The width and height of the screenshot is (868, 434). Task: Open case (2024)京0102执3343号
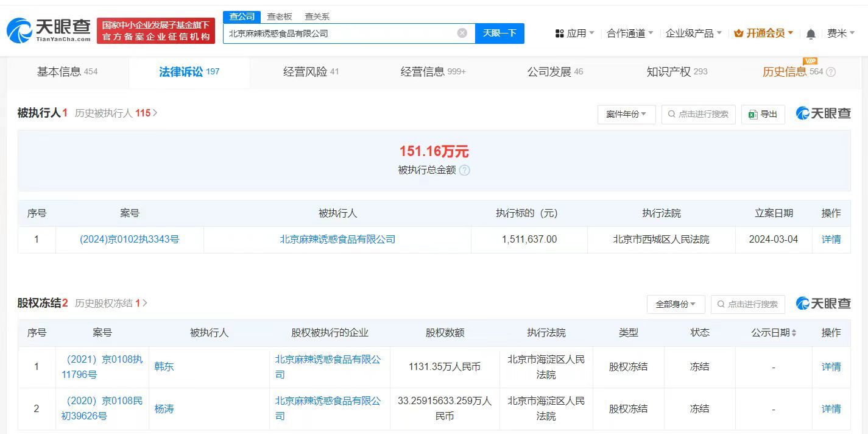click(129, 239)
